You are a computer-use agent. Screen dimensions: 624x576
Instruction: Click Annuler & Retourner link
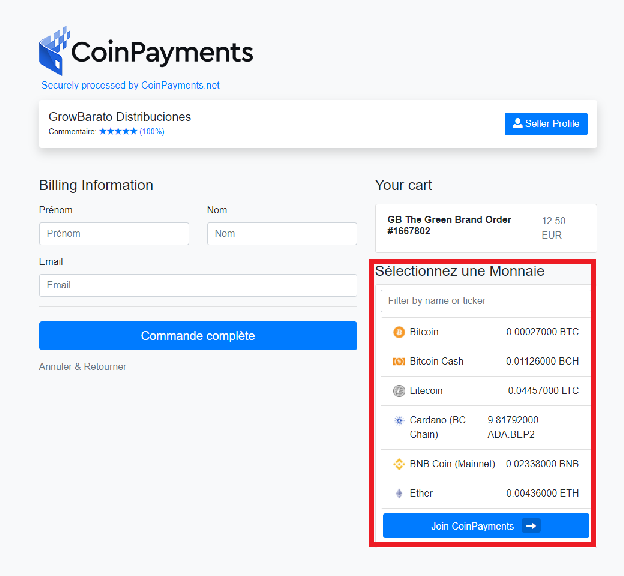82,367
